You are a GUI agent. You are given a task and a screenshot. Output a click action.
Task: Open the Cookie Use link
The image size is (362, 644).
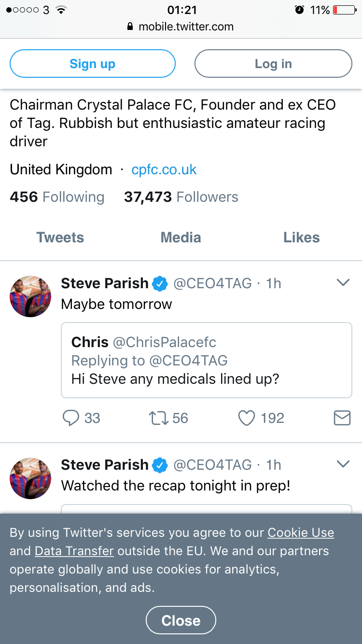pos(301,532)
